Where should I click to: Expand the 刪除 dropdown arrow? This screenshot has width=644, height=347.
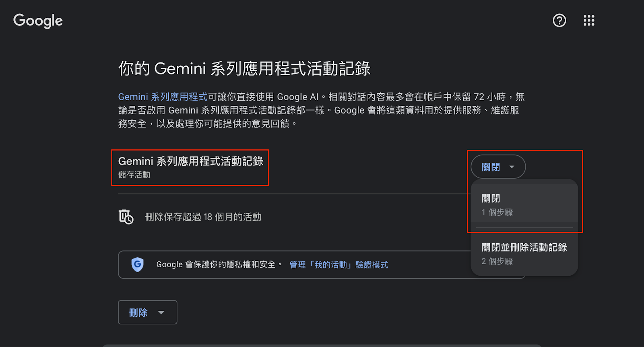coord(161,312)
